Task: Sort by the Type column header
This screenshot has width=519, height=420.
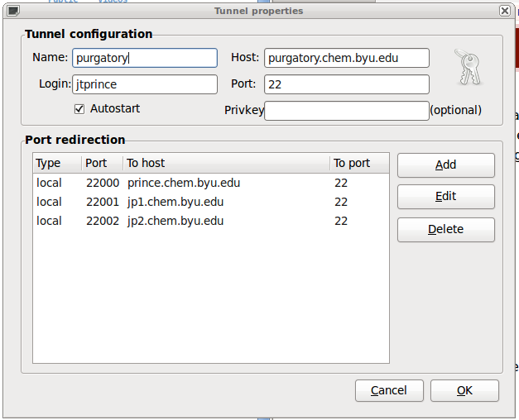Action: pyautogui.click(x=57, y=163)
